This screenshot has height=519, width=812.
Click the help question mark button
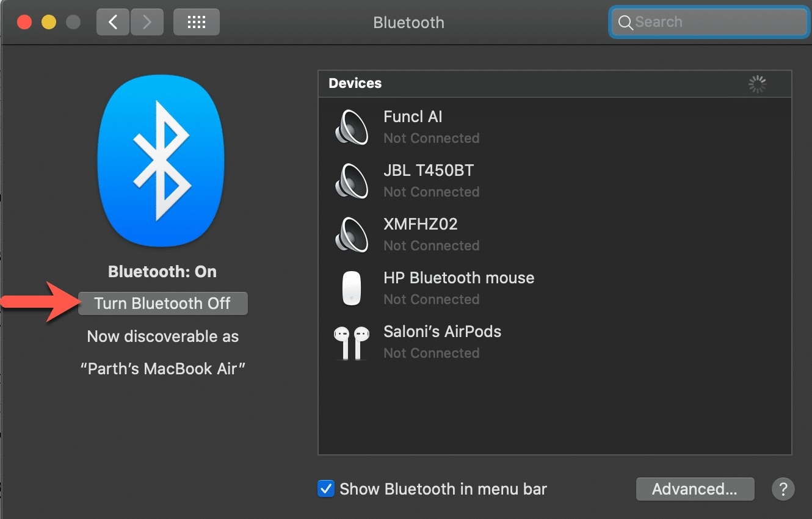783,488
